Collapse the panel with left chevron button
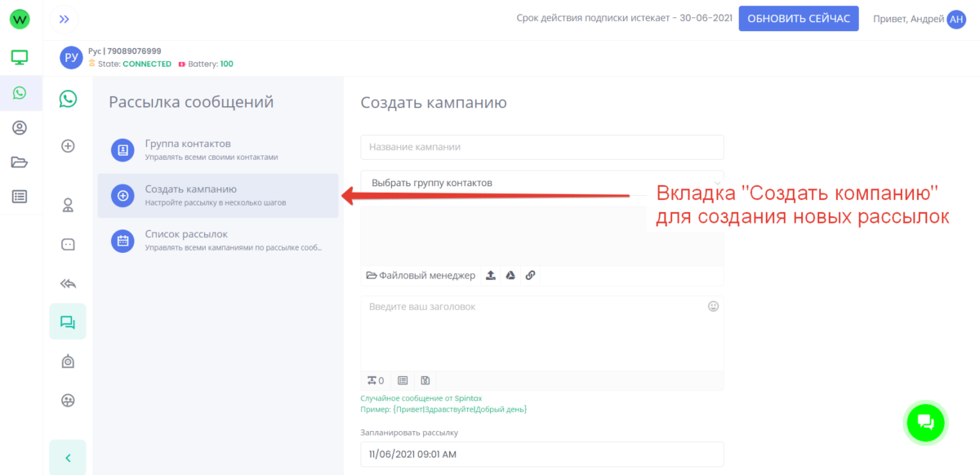The height and width of the screenshot is (475, 980). (68, 458)
